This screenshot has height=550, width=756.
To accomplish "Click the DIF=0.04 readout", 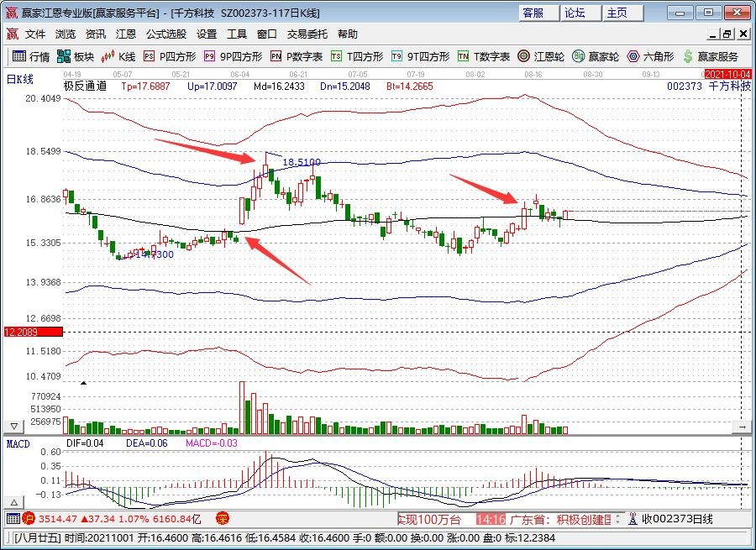I will 85,443.
